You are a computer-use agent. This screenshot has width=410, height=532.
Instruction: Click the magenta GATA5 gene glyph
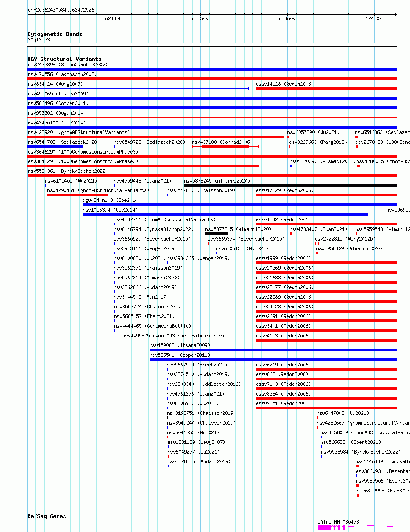357,527
